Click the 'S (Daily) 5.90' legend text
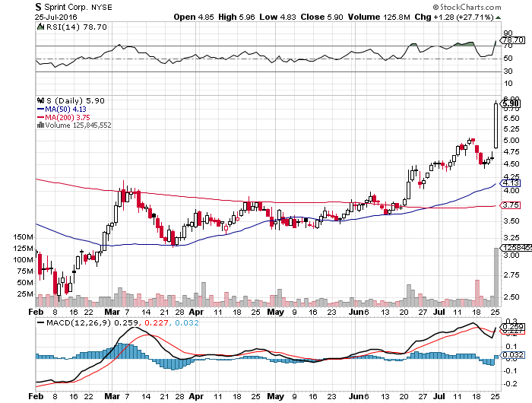 tap(75, 100)
